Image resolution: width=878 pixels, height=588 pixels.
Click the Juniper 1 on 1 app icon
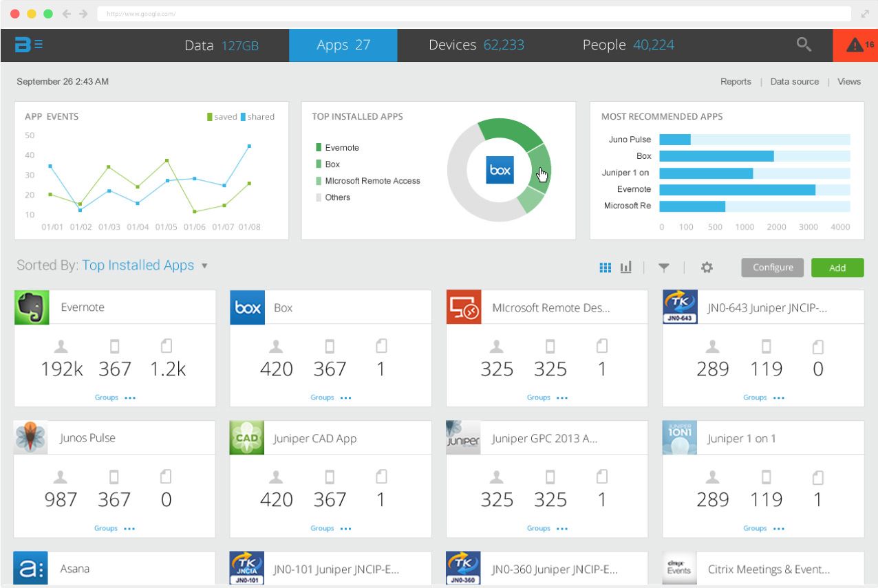680,438
